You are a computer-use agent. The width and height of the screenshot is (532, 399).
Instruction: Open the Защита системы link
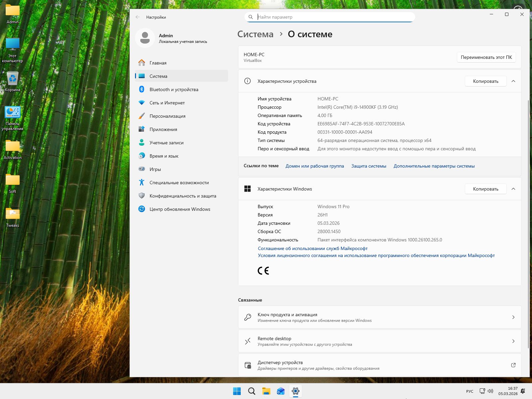[369, 166]
